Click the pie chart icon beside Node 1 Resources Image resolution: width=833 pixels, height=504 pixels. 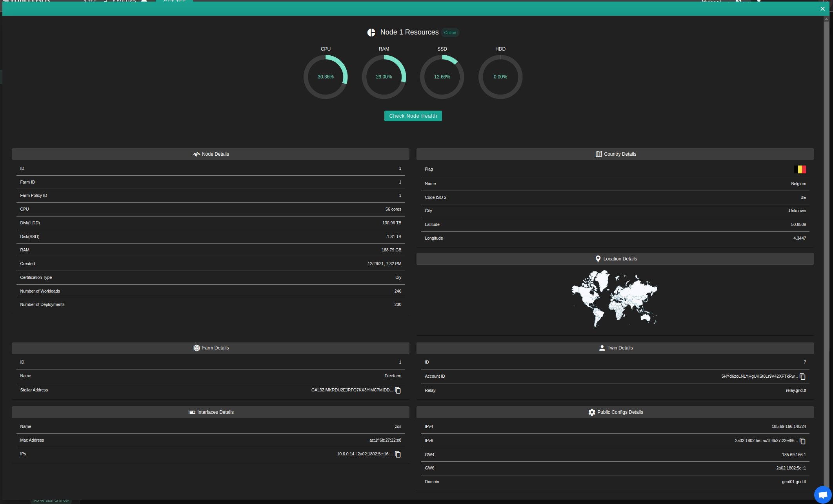[371, 33]
